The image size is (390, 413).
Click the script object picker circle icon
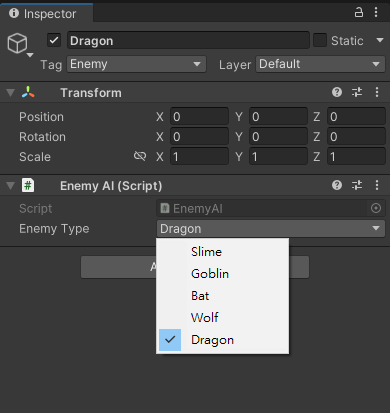tap(376, 208)
